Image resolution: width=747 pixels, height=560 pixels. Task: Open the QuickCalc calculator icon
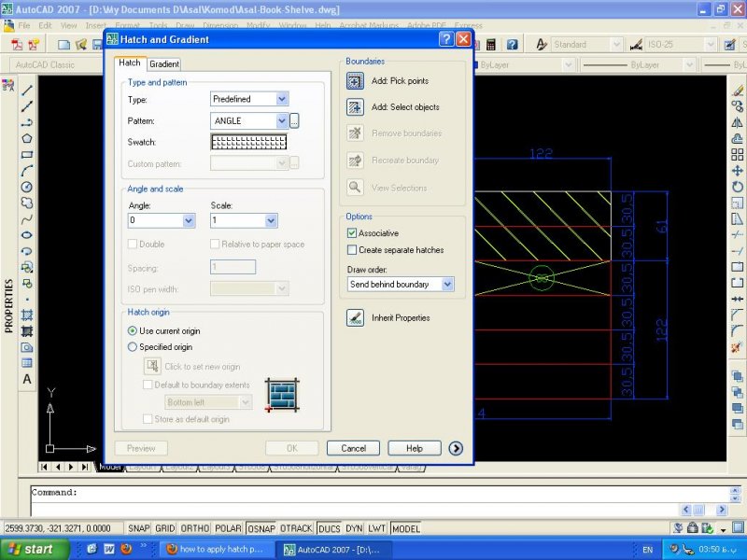tap(490, 45)
